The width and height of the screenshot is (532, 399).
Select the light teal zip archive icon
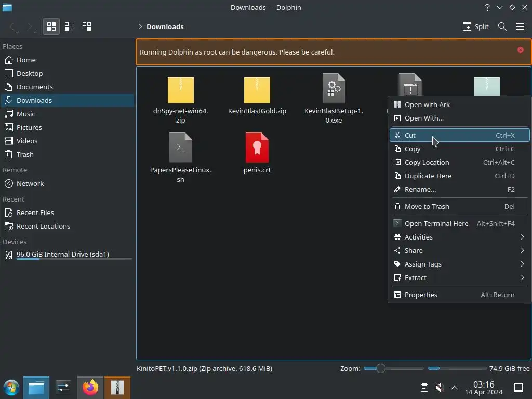pyautogui.click(x=486, y=87)
